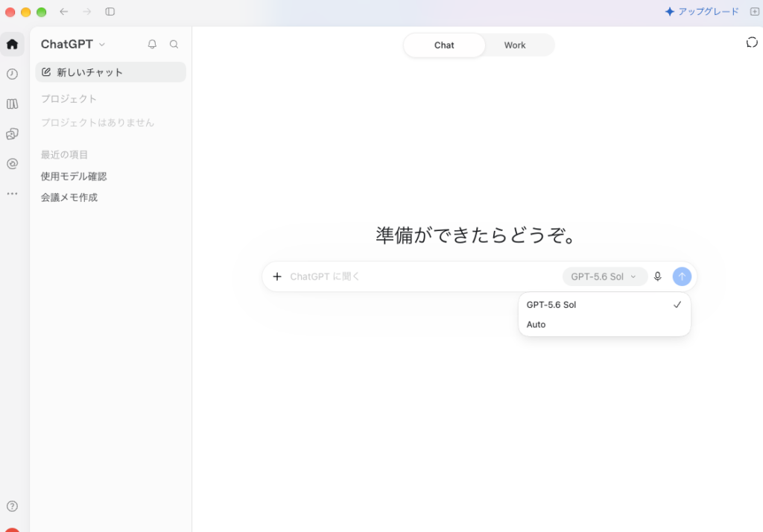Open the three-dots more icon in the rail

click(x=12, y=194)
